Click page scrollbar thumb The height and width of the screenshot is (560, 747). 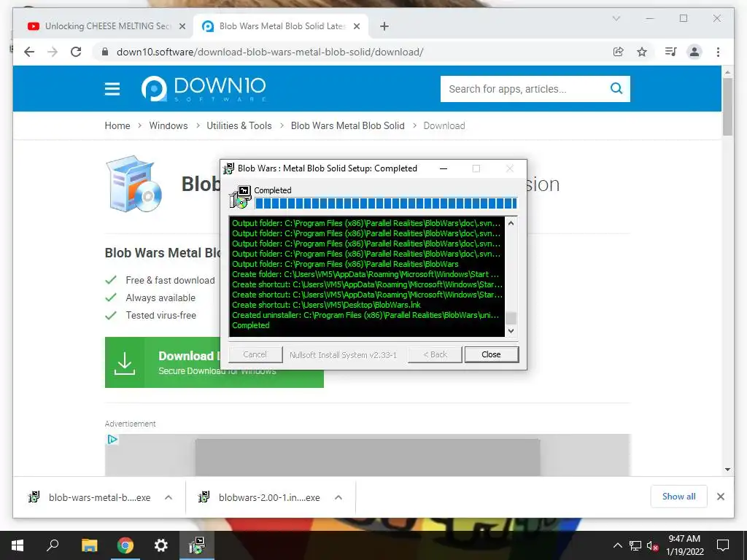727,106
